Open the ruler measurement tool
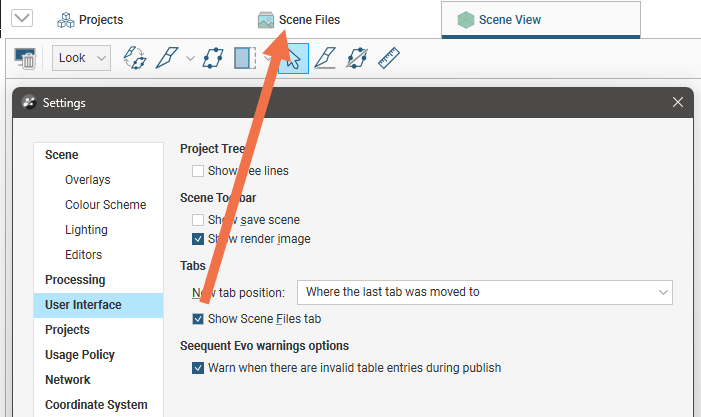This screenshot has height=417, width=701. click(x=388, y=58)
